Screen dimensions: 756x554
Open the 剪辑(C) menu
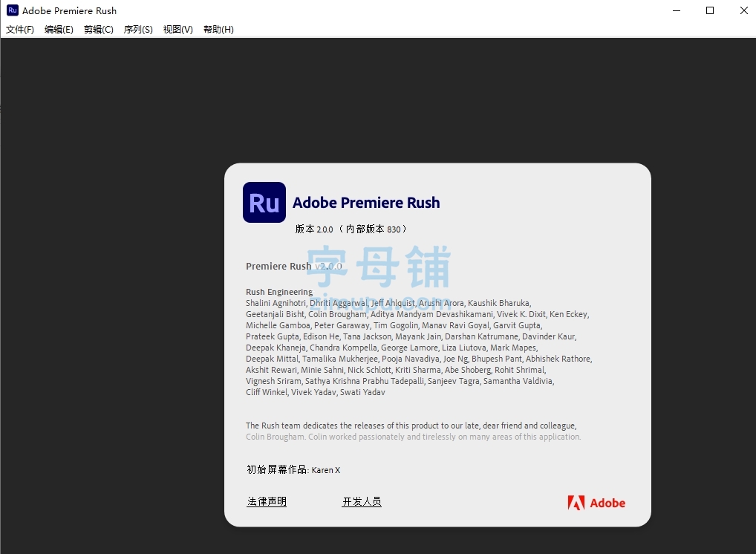tap(98, 30)
